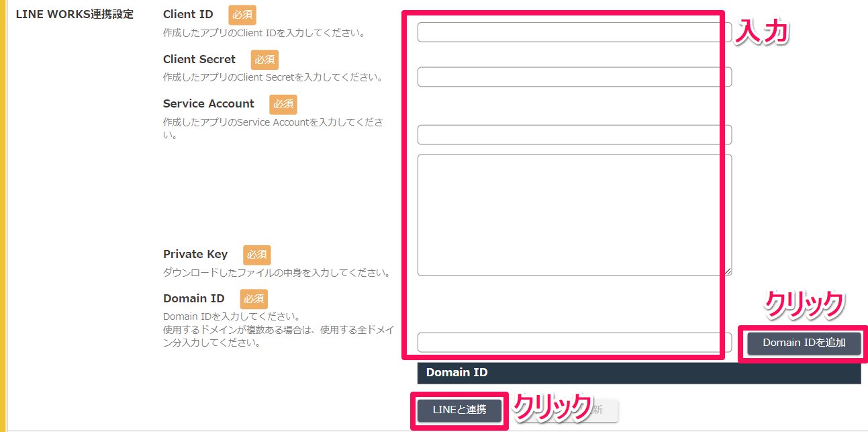Click the Private Key label
The height and width of the screenshot is (432, 868).
[x=195, y=254]
